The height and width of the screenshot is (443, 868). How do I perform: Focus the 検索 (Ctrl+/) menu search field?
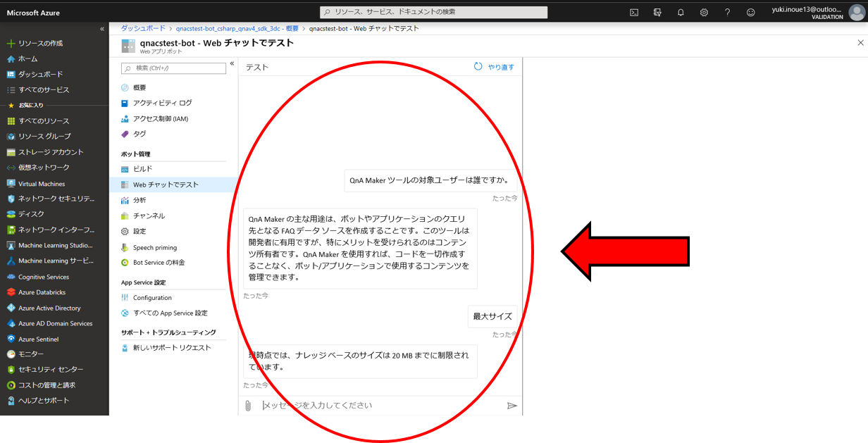click(x=174, y=68)
